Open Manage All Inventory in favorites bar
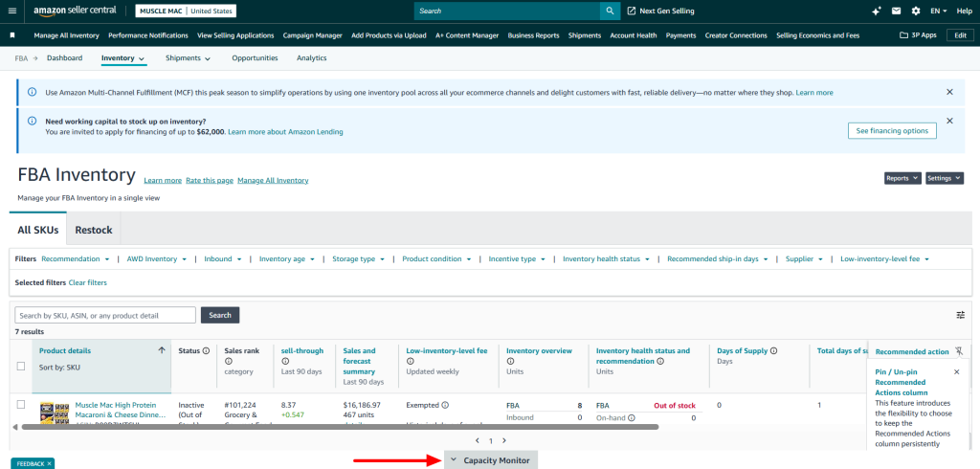 tap(66, 35)
